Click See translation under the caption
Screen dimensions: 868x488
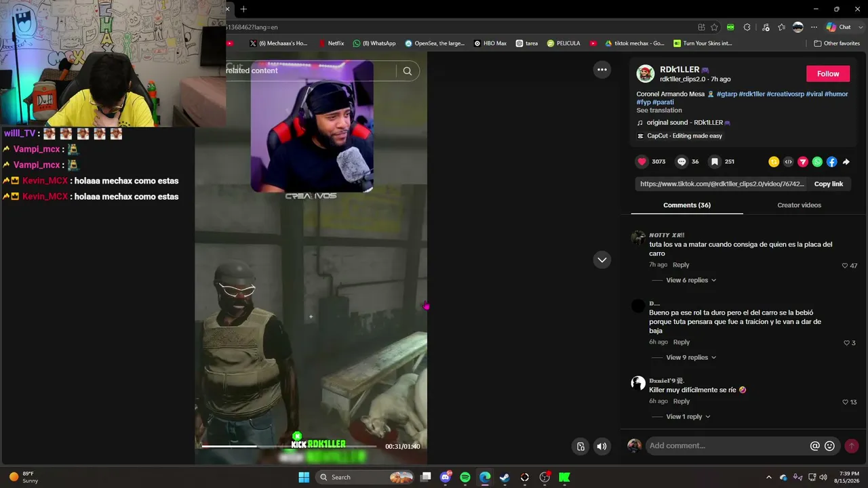tap(659, 110)
